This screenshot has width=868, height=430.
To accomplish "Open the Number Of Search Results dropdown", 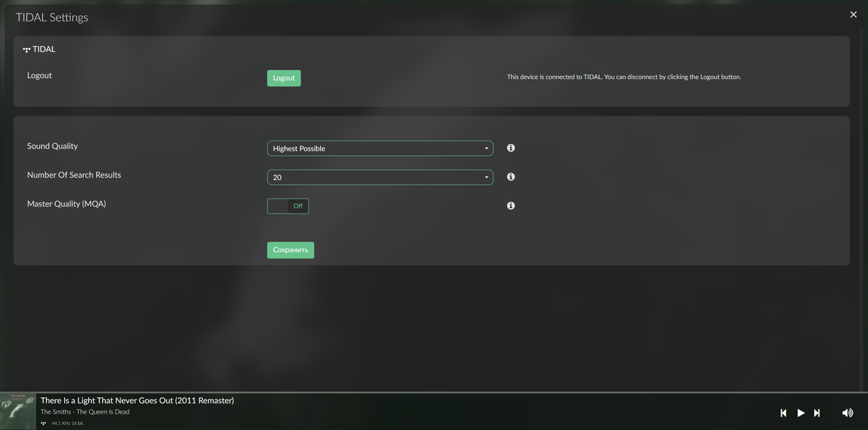I will tap(380, 177).
